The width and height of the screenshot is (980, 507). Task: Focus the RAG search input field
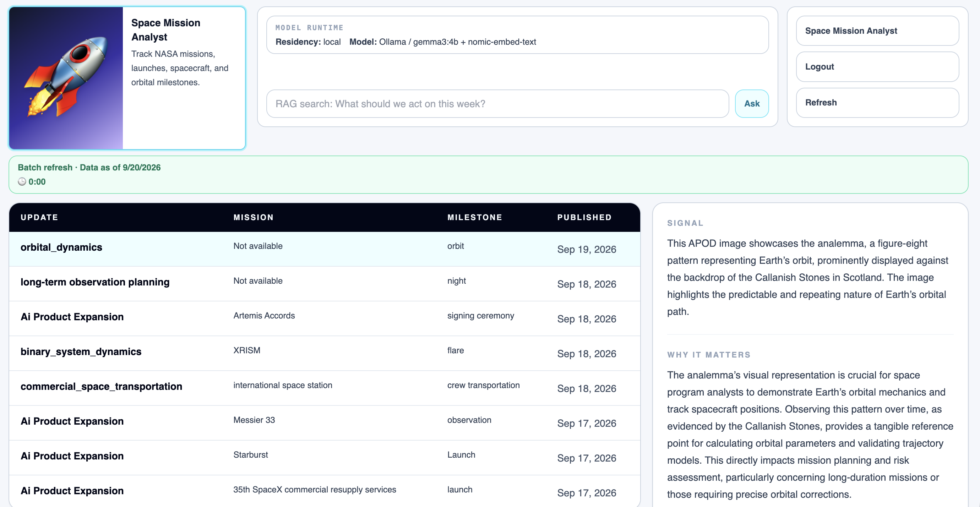(497, 103)
